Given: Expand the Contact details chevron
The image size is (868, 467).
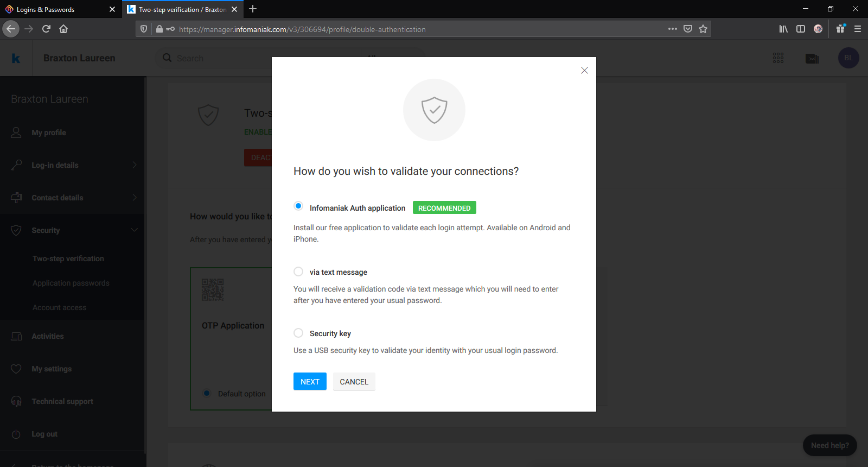Looking at the screenshot, I should point(135,198).
